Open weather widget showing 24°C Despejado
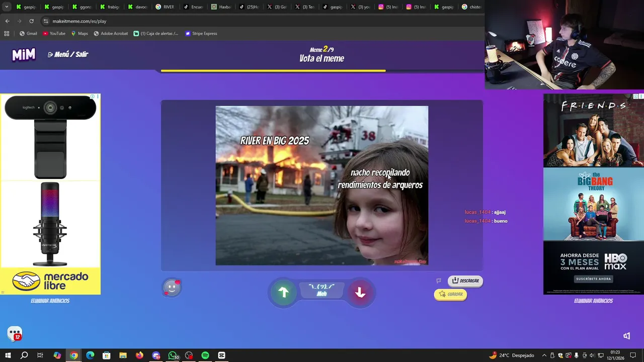The image size is (644, 362). 511,355
